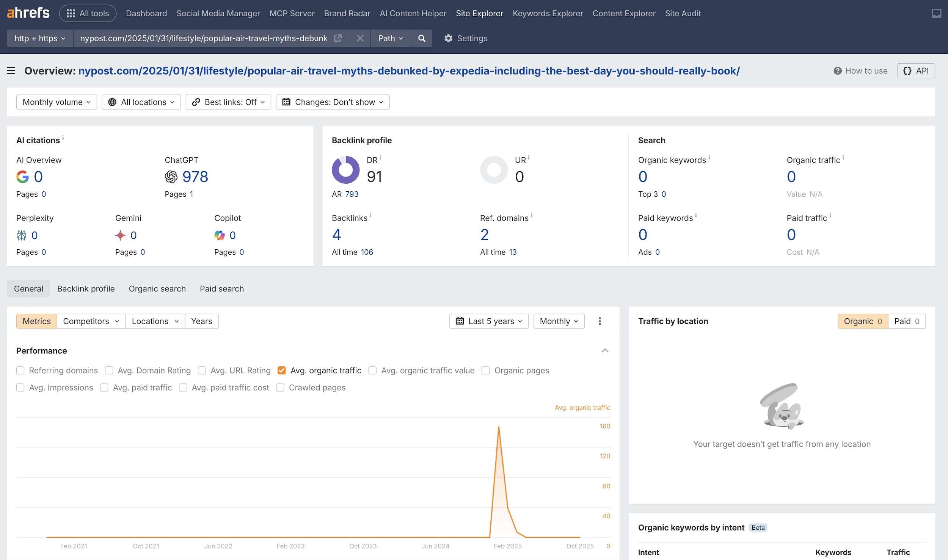Click into the nypost URL input field
Screen dimensions: 948x560
tap(203, 38)
